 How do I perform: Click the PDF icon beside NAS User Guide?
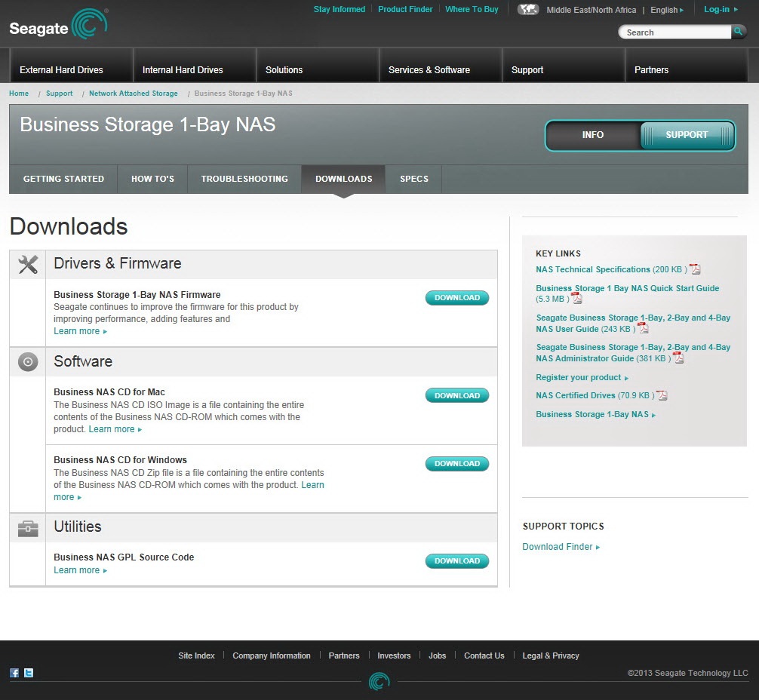tap(644, 329)
